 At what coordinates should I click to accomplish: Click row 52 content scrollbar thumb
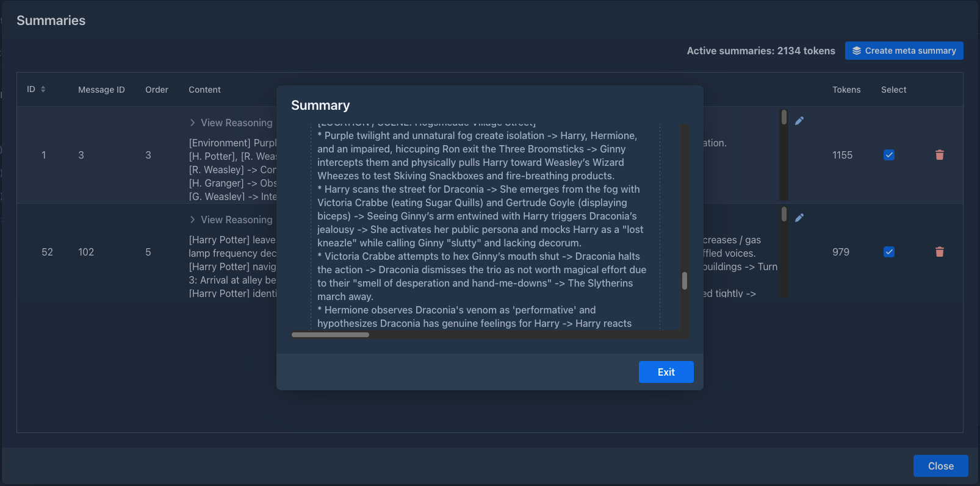click(784, 214)
